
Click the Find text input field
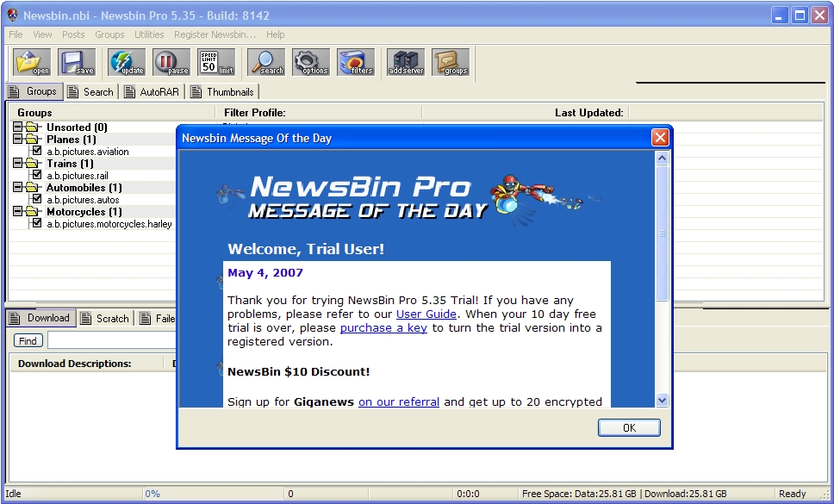point(112,340)
